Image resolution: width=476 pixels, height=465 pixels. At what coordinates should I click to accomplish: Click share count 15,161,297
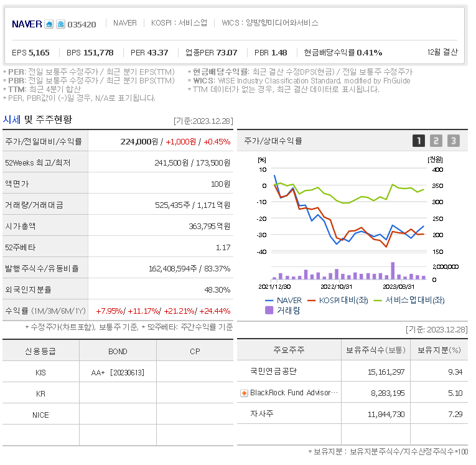coord(386,372)
